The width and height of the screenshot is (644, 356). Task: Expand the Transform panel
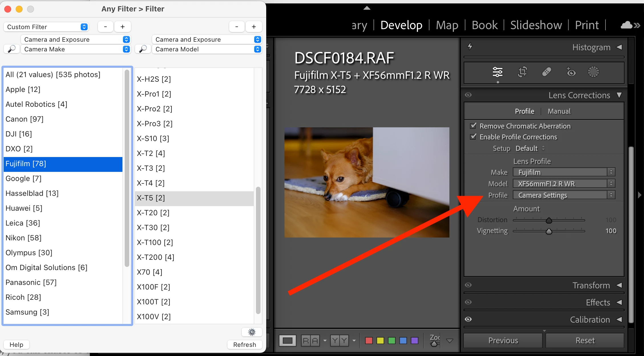point(591,285)
